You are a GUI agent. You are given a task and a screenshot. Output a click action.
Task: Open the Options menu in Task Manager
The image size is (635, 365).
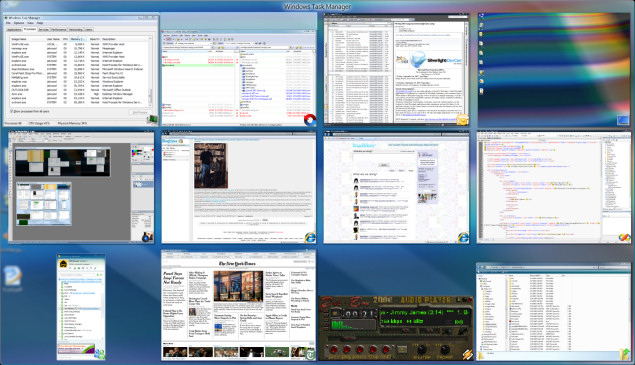[x=19, y=23]
